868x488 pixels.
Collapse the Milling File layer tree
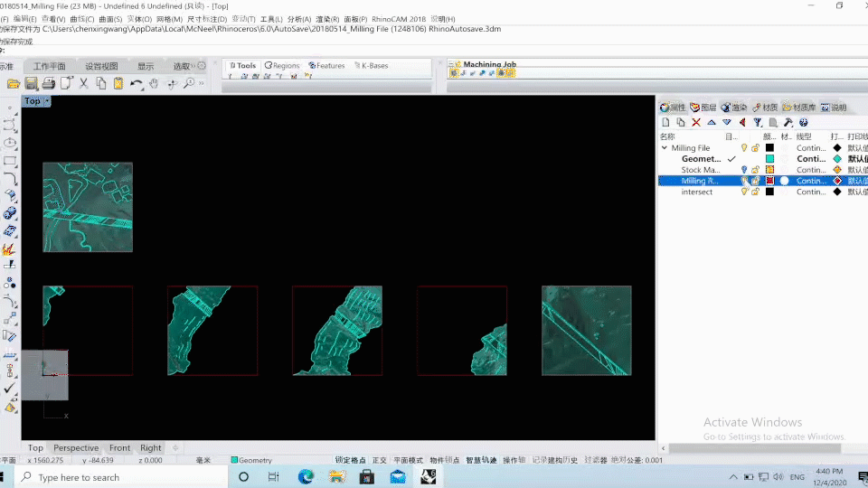[x=664, y=148]
